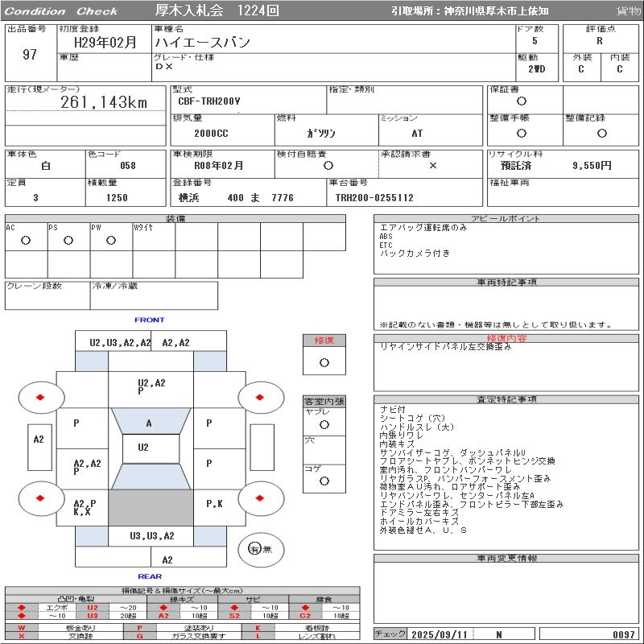Click the front-left wheel red diamond marker
Viewport: 644px width, 644px height.
click(x=40, y=397)
